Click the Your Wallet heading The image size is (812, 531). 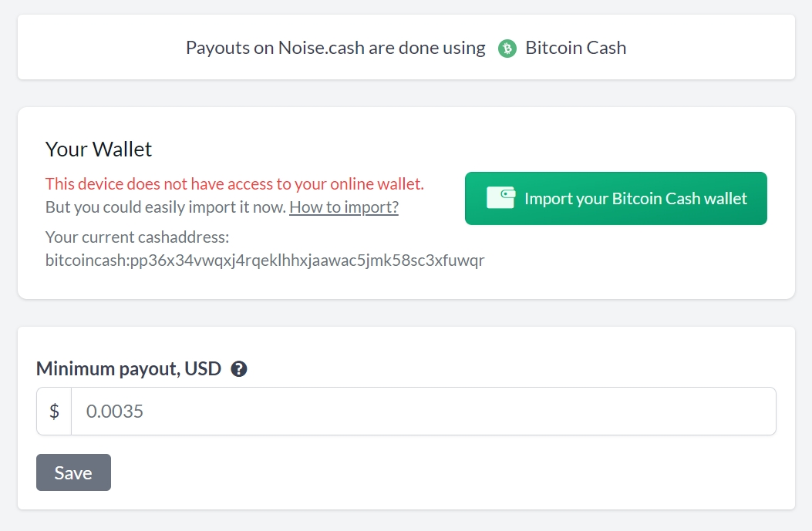pos(99,149)
